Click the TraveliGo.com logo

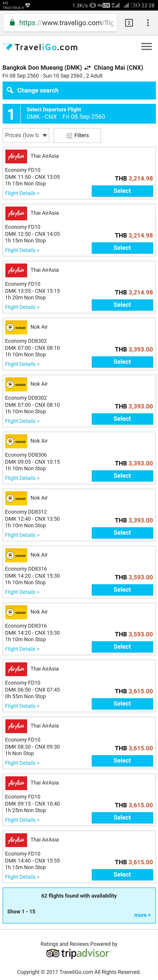[40, 47]
